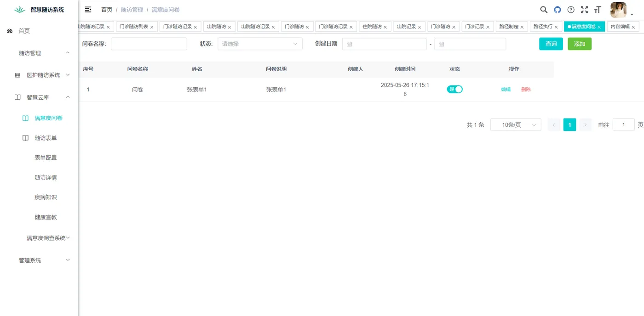The image size is (644, 316).
Task: Collapse the sidebar with the hamburger icon
Action: tap(88, 9)
